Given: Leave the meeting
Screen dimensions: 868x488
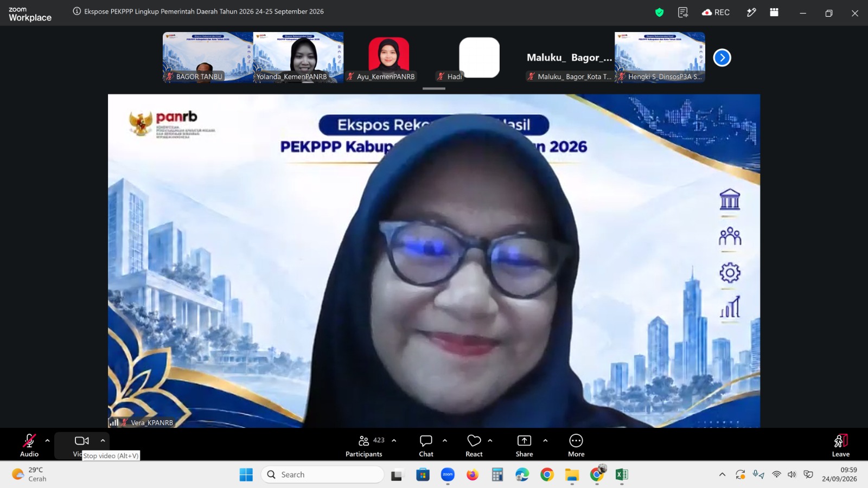Looking at the screenshot, I should click(x=840, y=446).
